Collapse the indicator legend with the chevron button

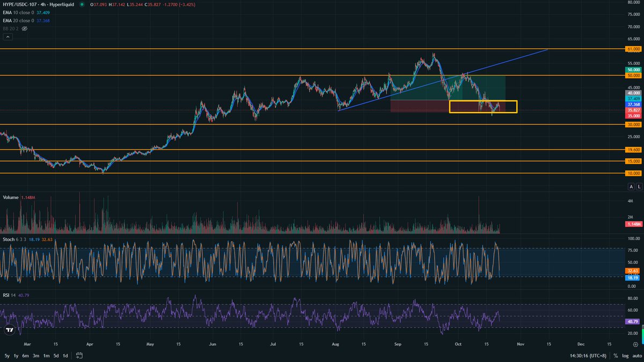[8, 37]
